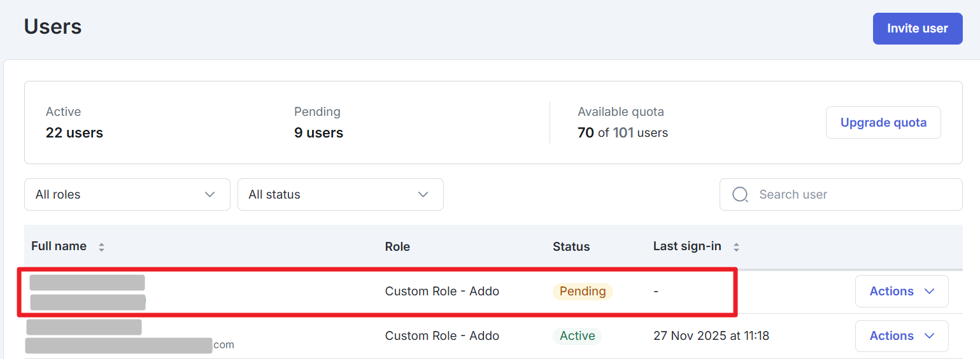Select the 9 pending users statistic

tap(318, 132)
